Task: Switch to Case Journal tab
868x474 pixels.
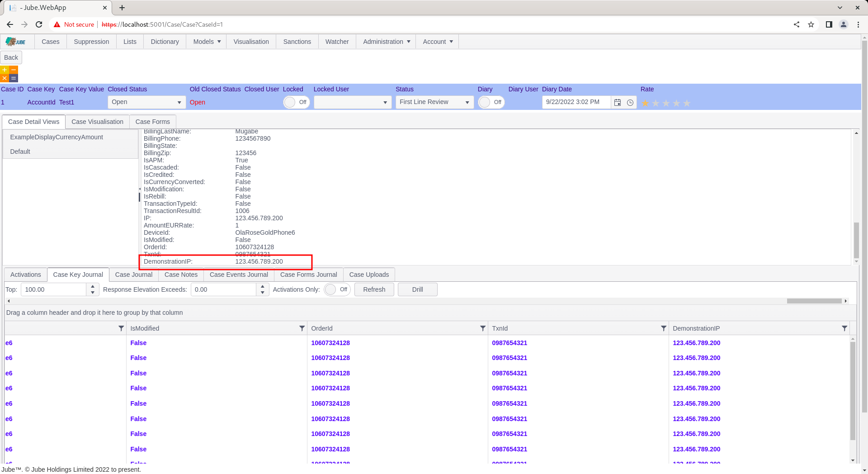Action: pos(134,275)
